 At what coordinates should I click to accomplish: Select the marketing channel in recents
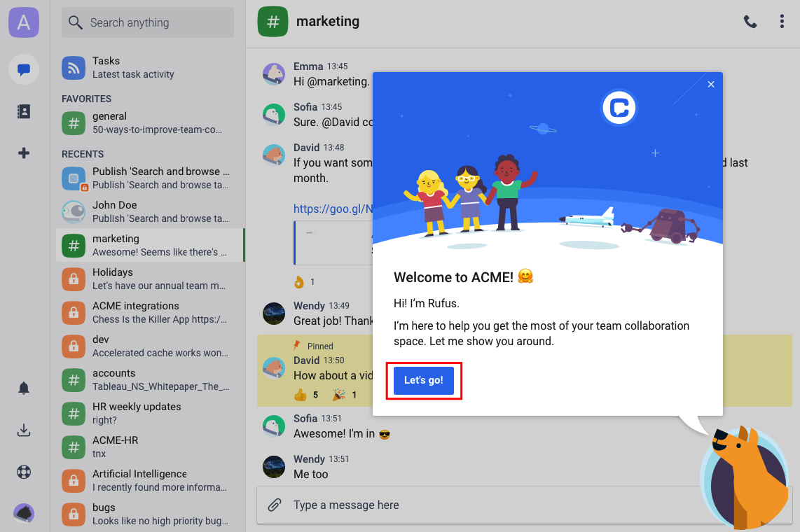[151, 245]
